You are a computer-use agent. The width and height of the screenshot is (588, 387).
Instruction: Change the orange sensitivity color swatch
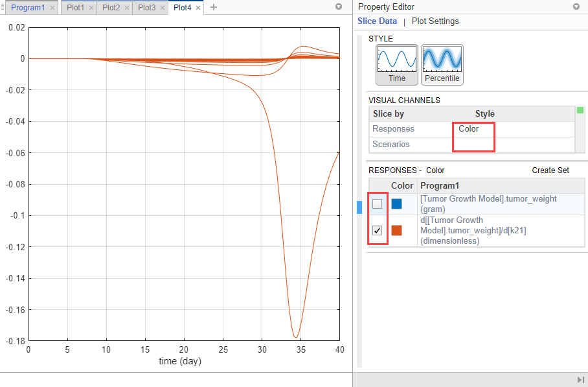click(x=396, y=230)
